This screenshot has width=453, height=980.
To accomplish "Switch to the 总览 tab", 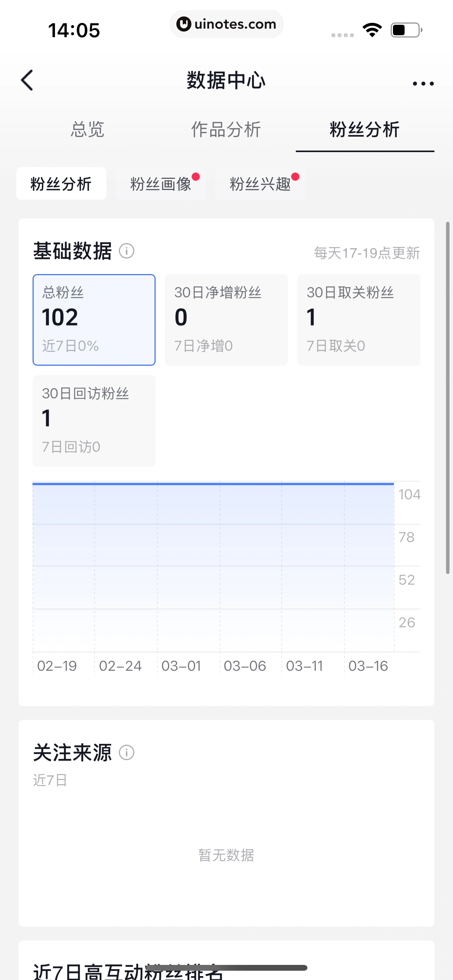I will coord(88,129).
